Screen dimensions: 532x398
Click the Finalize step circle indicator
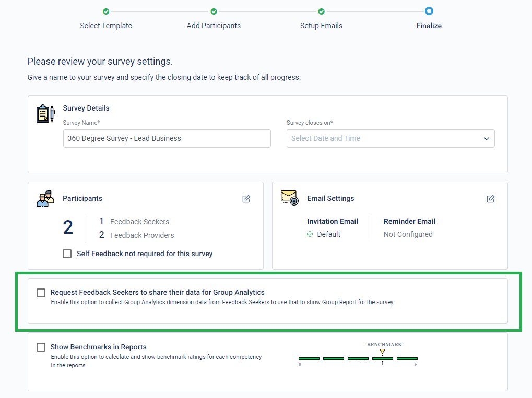tap(429, 11)
